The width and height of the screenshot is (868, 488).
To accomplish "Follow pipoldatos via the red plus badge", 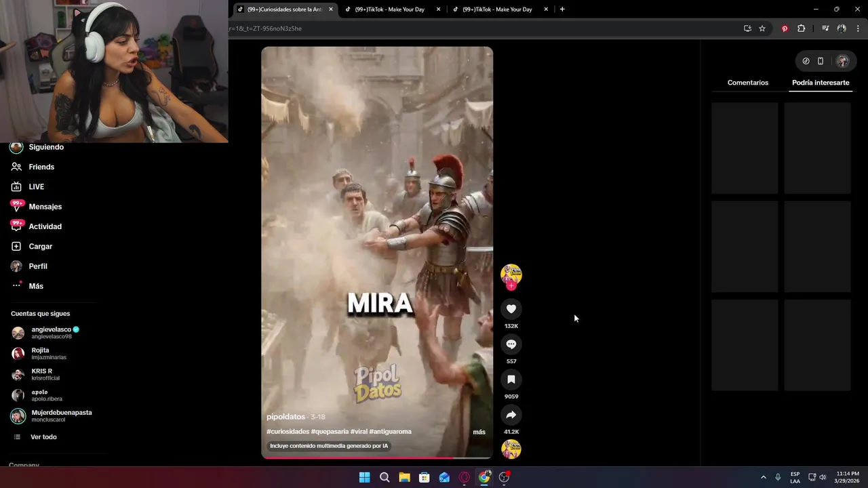I will point(511,286).
